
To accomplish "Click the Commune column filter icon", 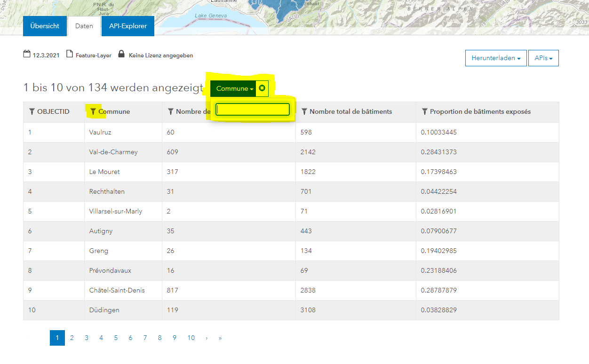I will (93, 111).
